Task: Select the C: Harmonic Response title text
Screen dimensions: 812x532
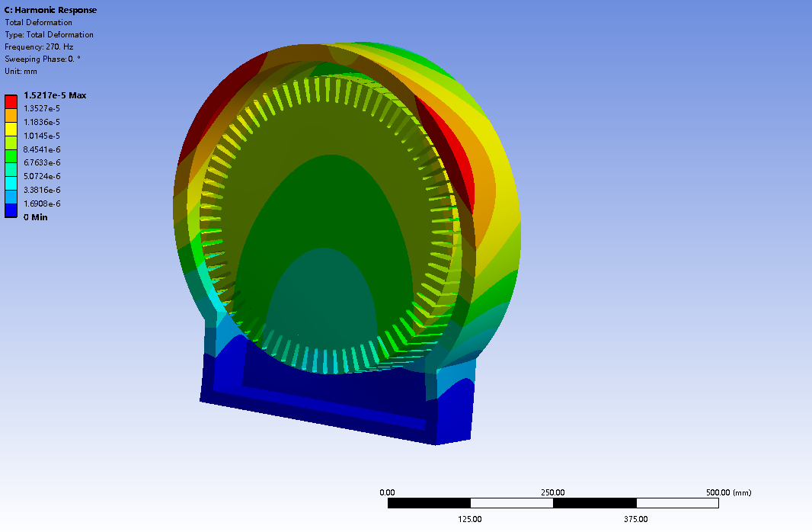Action: [x=50, y=10]
